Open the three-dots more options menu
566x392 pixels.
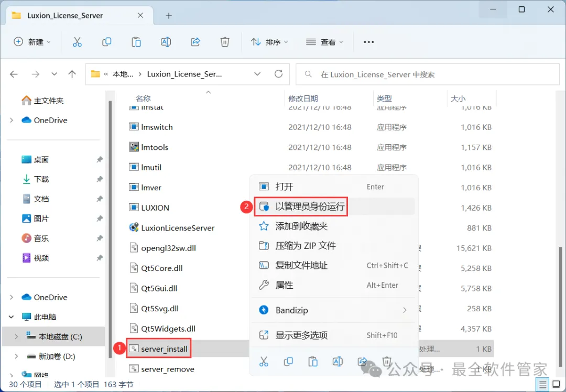368,42
